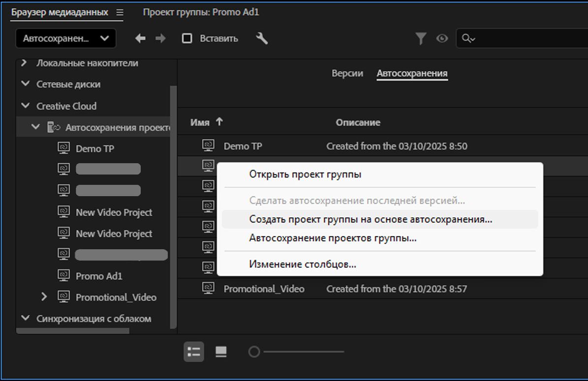
Task: Select Изменение столбцов... menu entry
Action: (303, 264)
